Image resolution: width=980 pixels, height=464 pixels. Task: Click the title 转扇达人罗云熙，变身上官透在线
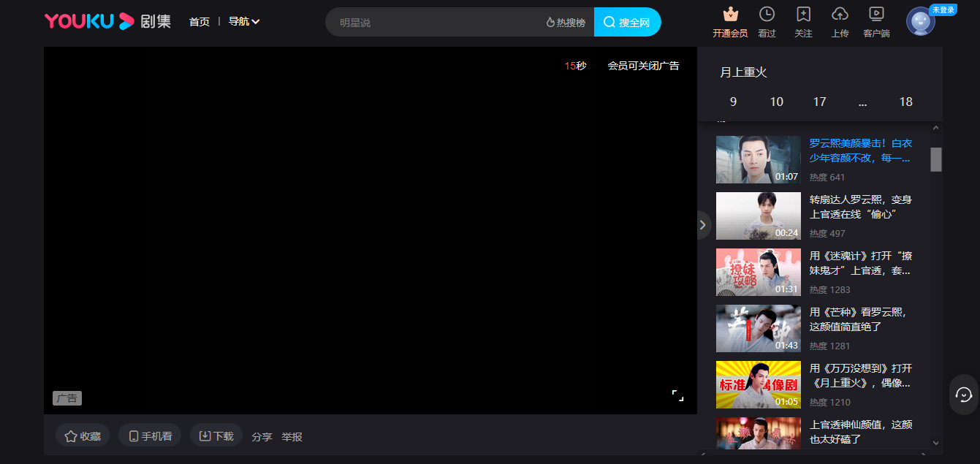point(861,207)
